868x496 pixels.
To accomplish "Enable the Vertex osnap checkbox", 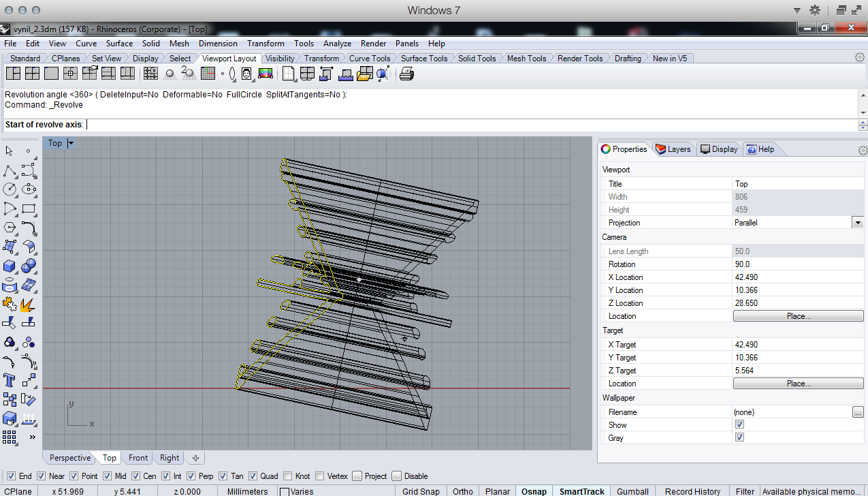I will (320, 476).
